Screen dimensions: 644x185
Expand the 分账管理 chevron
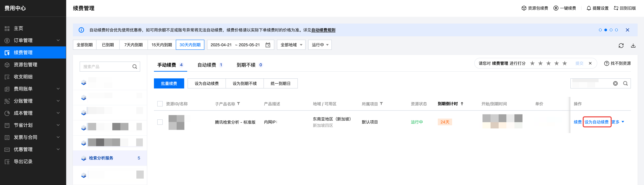pyautogui.click(x=58, y=101)
